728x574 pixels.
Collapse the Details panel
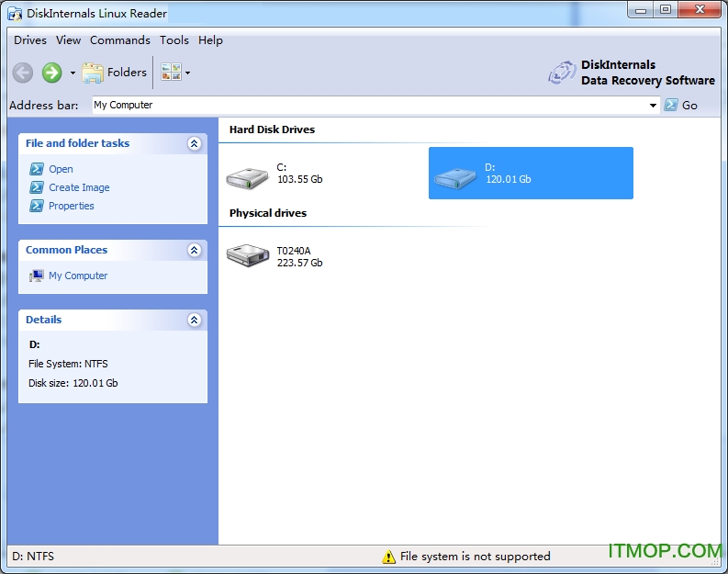194,320
